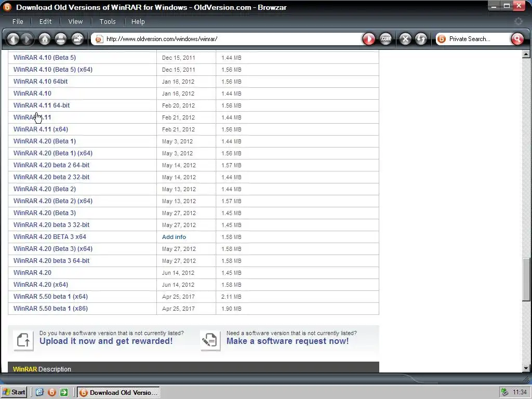Print the page via printer icon
This screenshot has height=399, width=532.
coord(61,39)
